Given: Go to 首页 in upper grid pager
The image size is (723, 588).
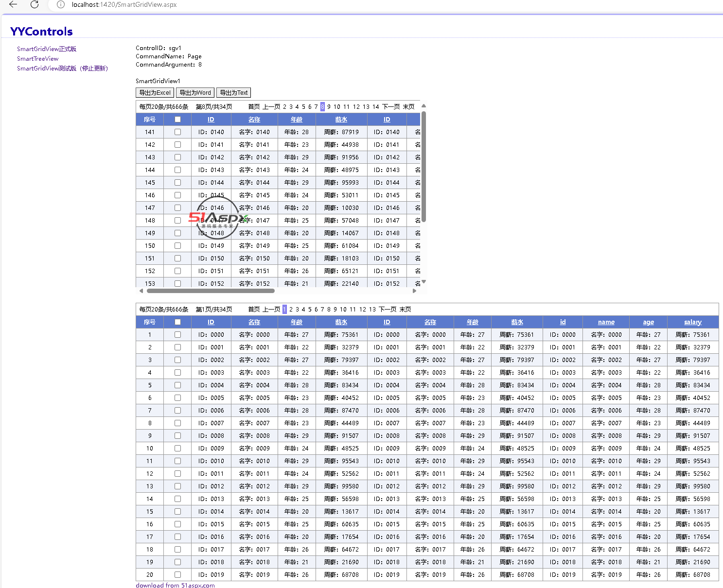Looking at the screenshot, I should pos(254,107).
